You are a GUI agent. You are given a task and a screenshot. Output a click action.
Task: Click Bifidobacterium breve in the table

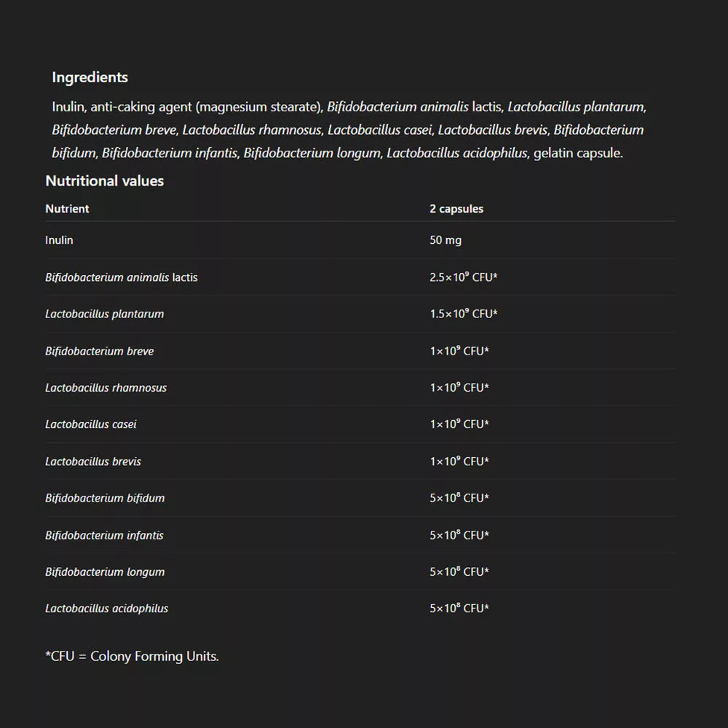click(99, 351)
